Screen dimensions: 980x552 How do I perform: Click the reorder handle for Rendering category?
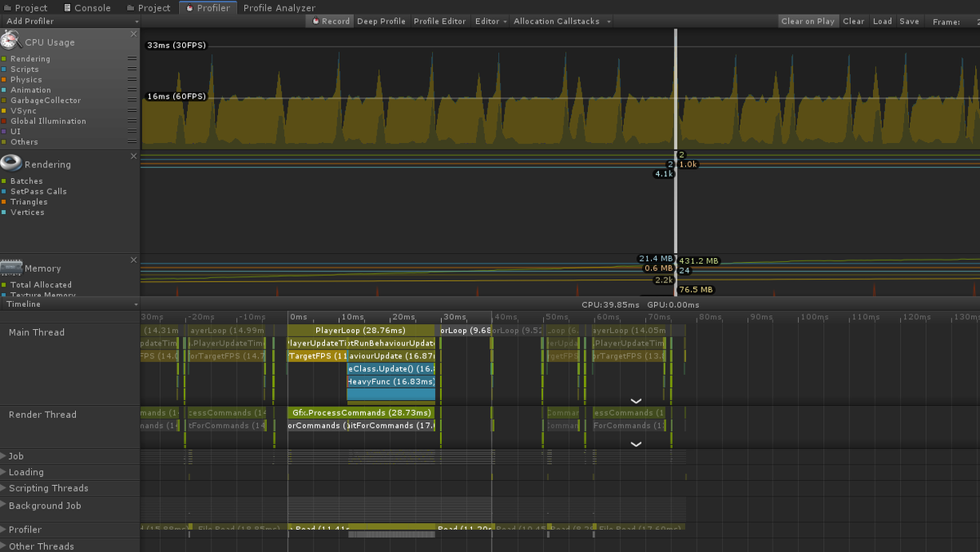[131, 59]
